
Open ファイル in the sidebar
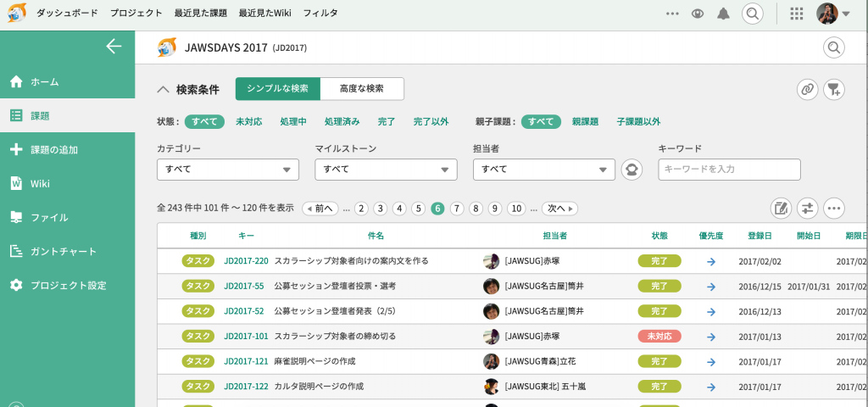tap(68, 217)
